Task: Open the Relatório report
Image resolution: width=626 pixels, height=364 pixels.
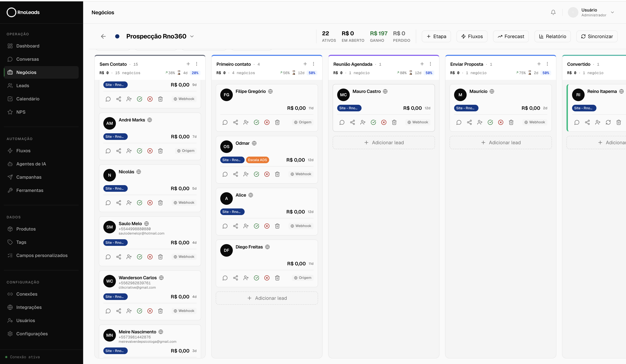Action: [552, 36]
